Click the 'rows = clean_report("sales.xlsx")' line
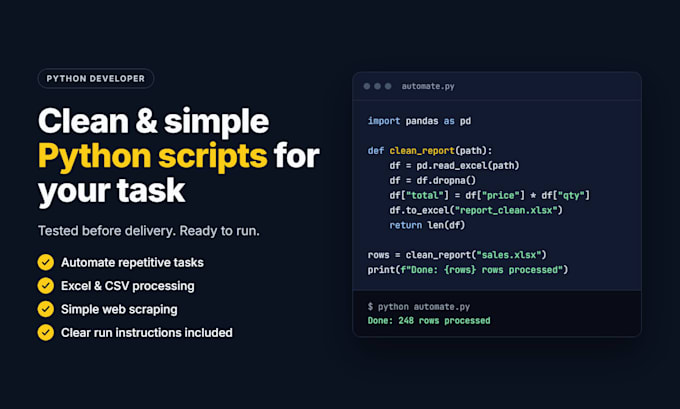The height and width of the screenshot is (409, 680). pyautogui.click(x=457, y=255)
